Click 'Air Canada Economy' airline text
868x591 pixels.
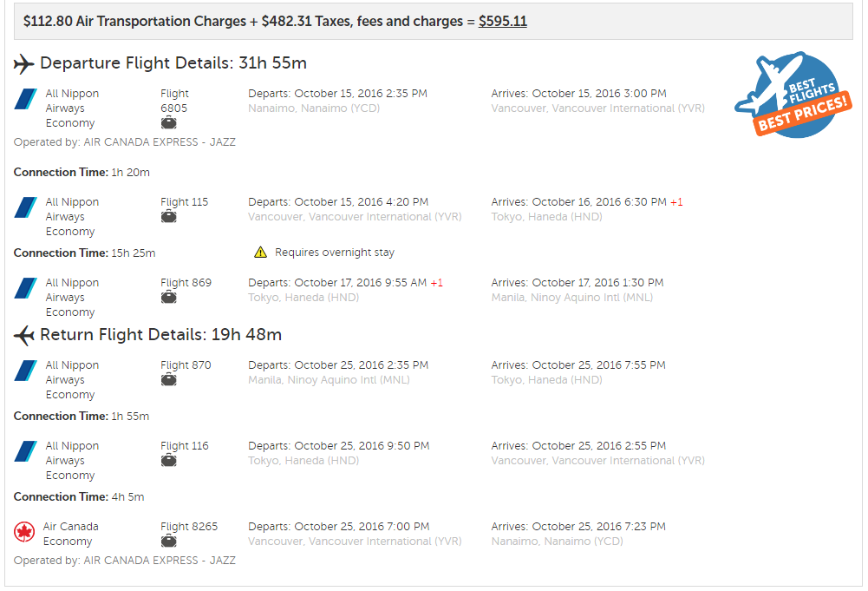point(71,534)
